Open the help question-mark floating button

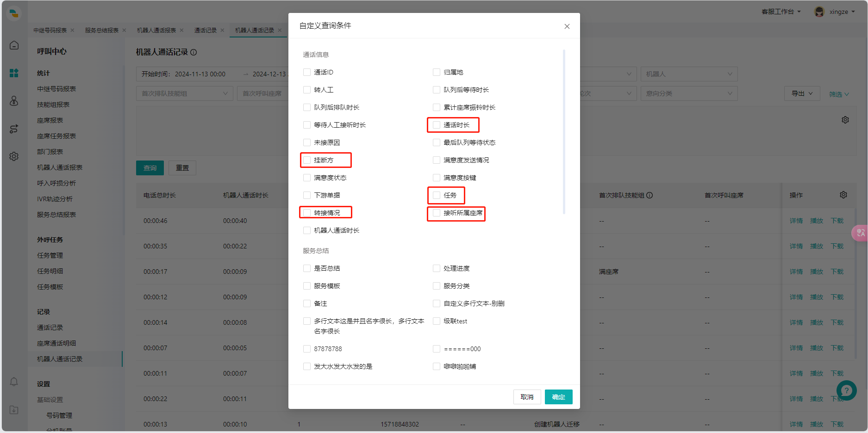tap(847, 390)
